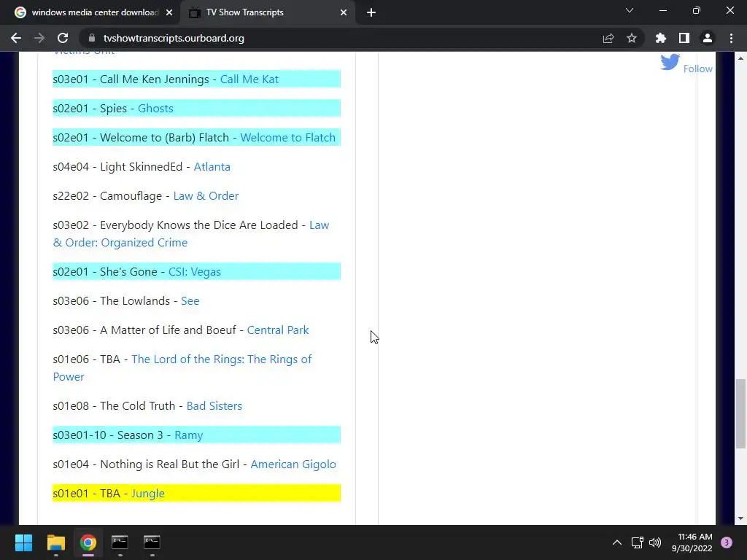Viewport: 747px width, 560px height.
Task: Click the page vertical scrollbar thumb
Action: click(740, 413)
